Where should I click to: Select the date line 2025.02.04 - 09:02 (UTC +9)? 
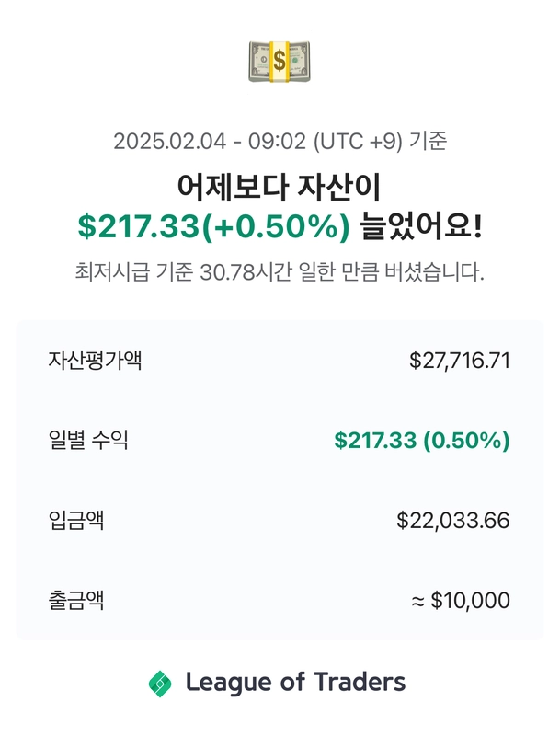click(x=258, y=142)
